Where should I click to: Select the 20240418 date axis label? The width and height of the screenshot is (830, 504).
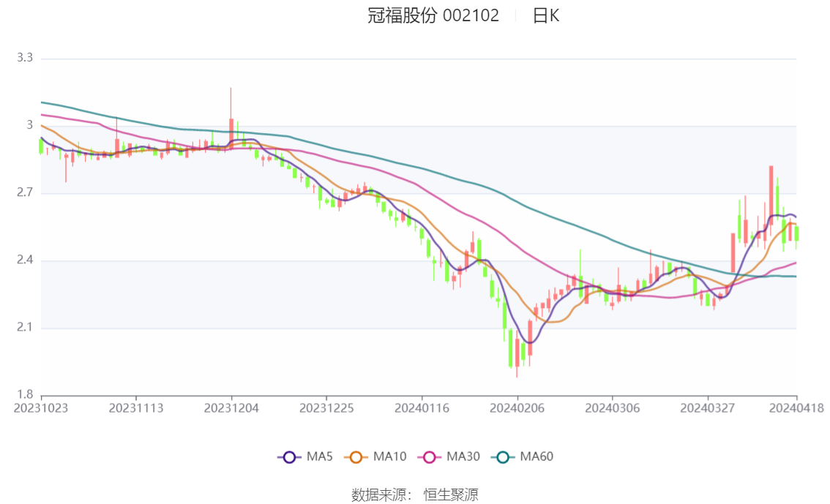796,408
